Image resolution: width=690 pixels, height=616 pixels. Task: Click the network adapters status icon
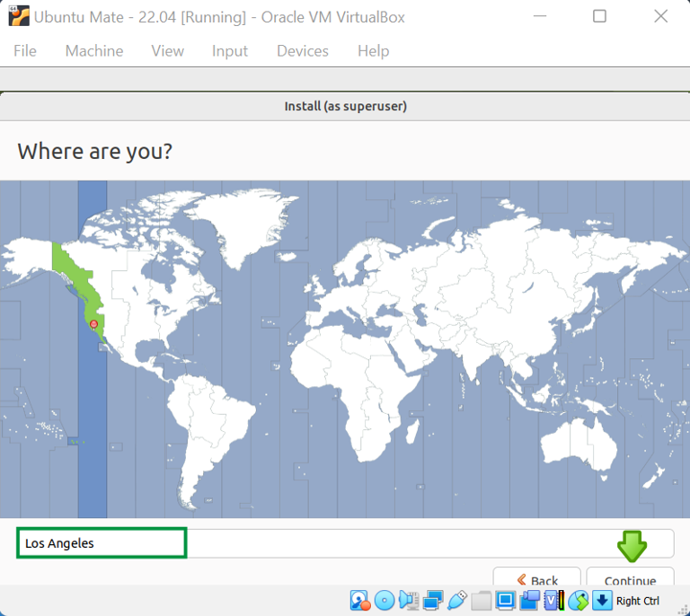click(x=432, y=601)
